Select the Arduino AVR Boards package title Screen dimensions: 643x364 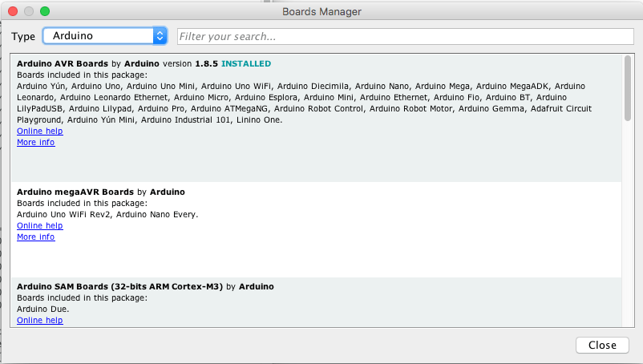coord(63,64)
